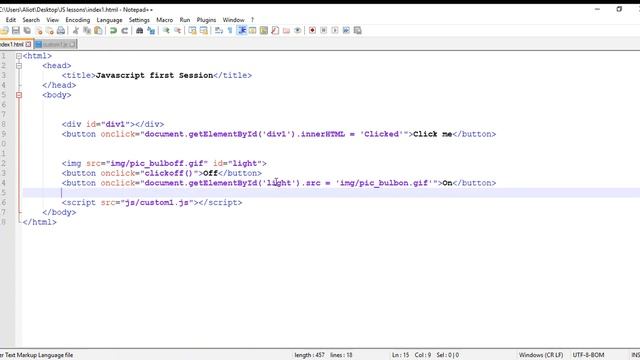Open the Macro menu
The image size is (640, 360).
tap(164, 20)
